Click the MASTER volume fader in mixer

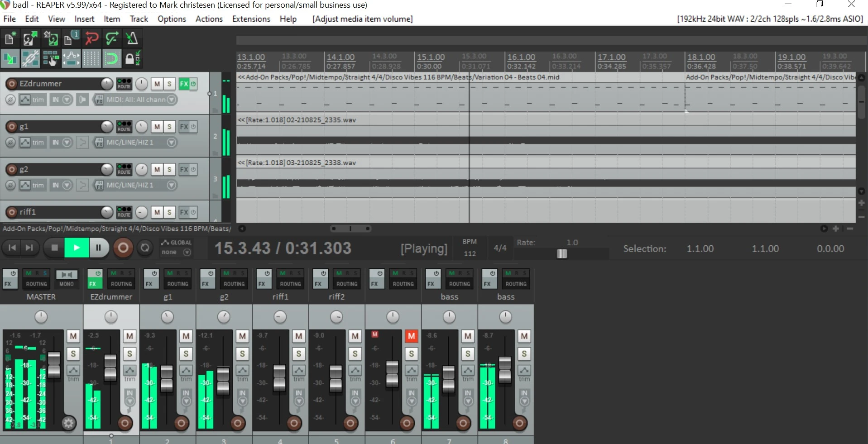54,364
